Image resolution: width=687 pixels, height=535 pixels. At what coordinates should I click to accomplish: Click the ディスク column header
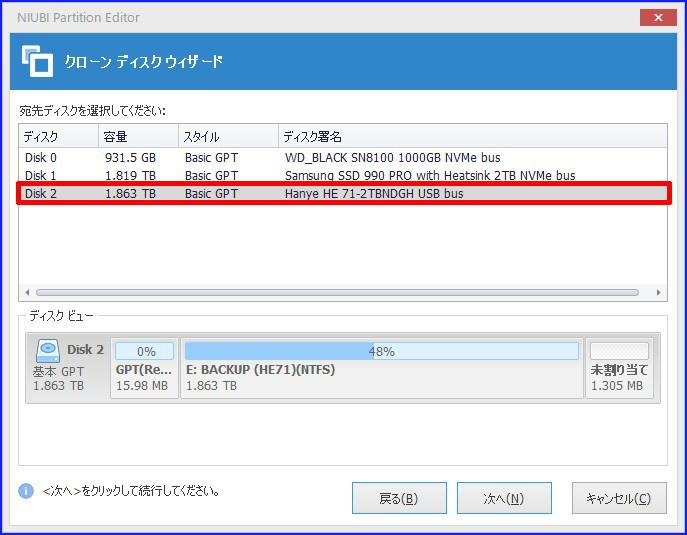59,136
